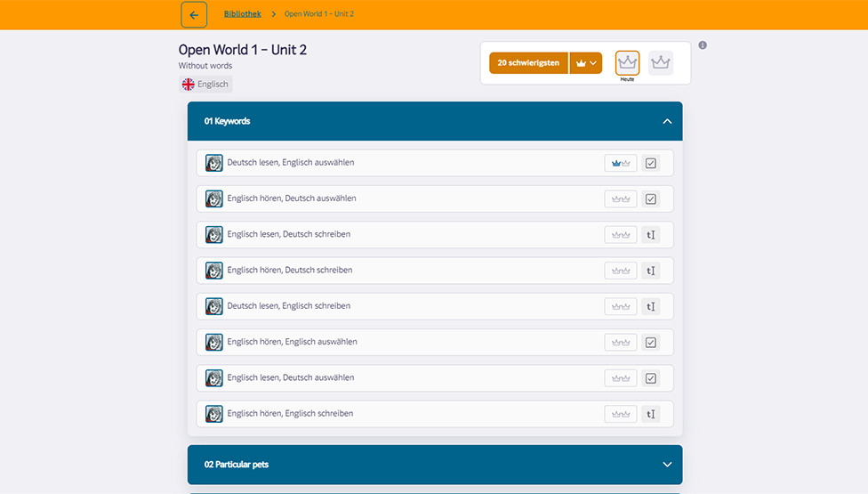Click crowns badge for Deutsch lesen, Englisch schreiben
The image size is (868, 494).
pyautogui.click(x=621, y=306)
